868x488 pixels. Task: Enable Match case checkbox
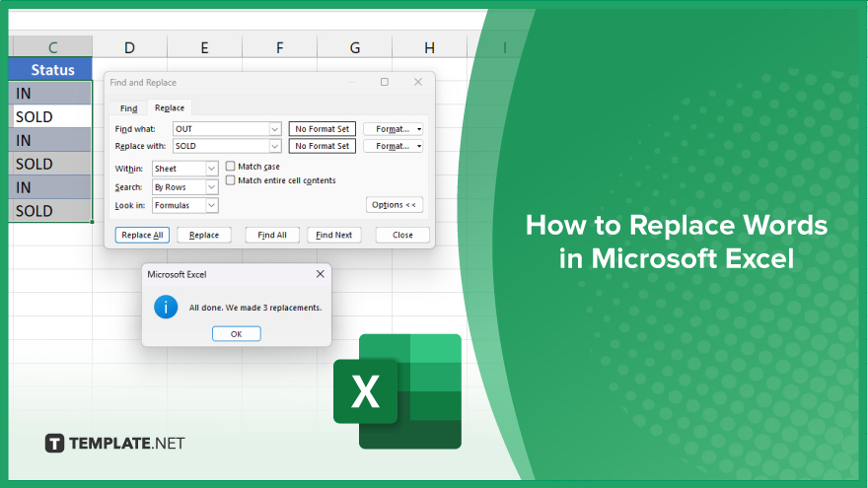230,166
